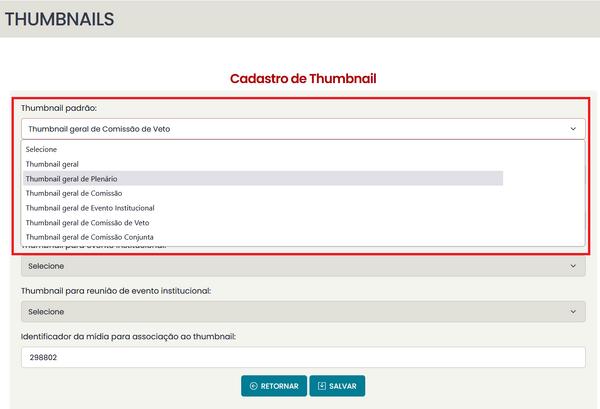Select the 'Thumbnail geral de Comissão' option
This screenshot has height=409, width=600.
73,192
